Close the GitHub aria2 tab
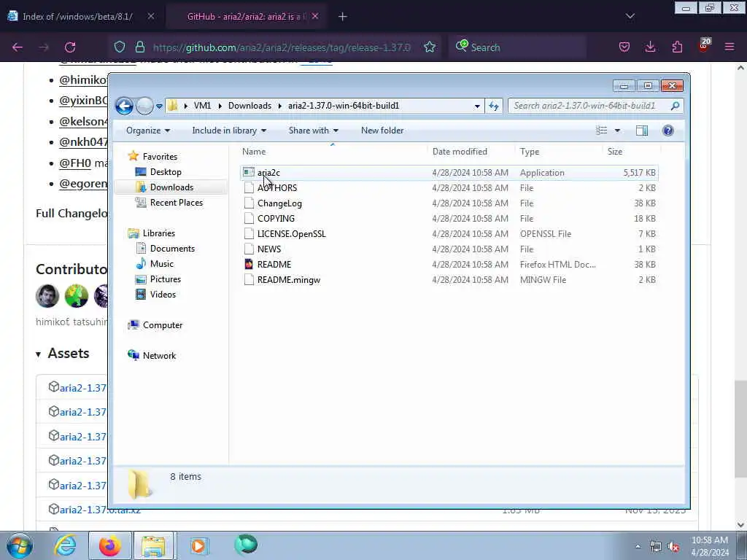The image size is (747, 560). point(315,16)
